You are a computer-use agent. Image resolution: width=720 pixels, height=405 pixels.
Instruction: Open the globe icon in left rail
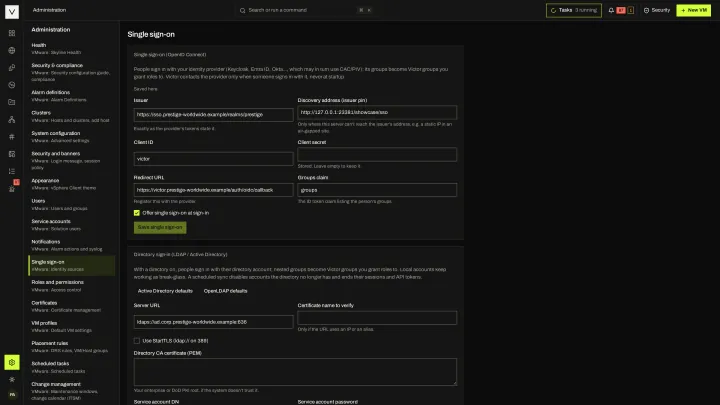[x=12, y=51]
